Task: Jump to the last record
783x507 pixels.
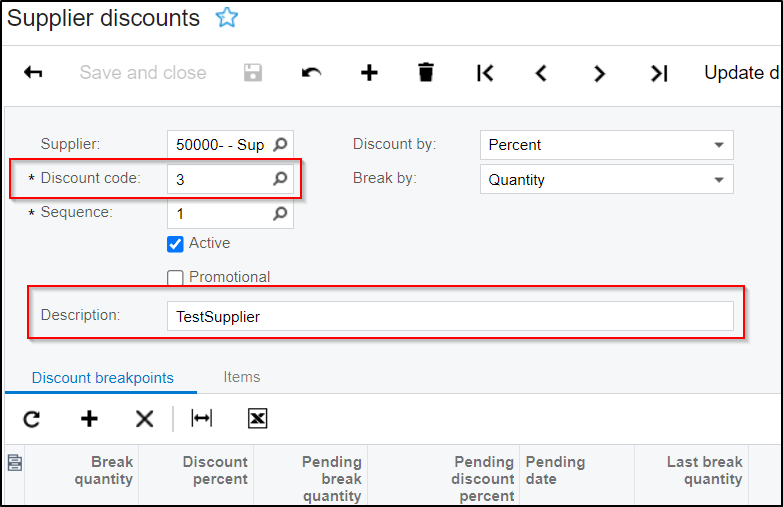Action: click(x=658, y=73)
